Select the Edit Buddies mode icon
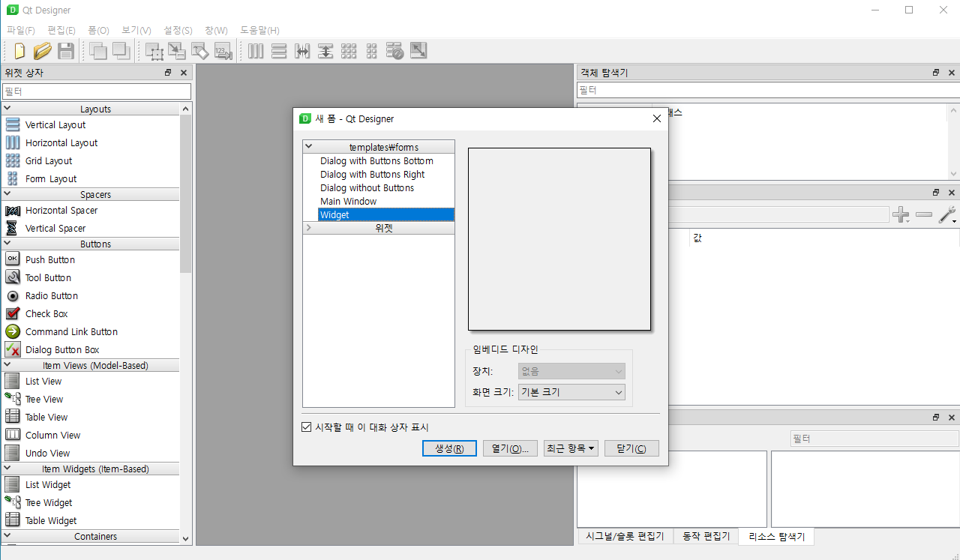Viewport: 960px width, 560px height. 200,51
